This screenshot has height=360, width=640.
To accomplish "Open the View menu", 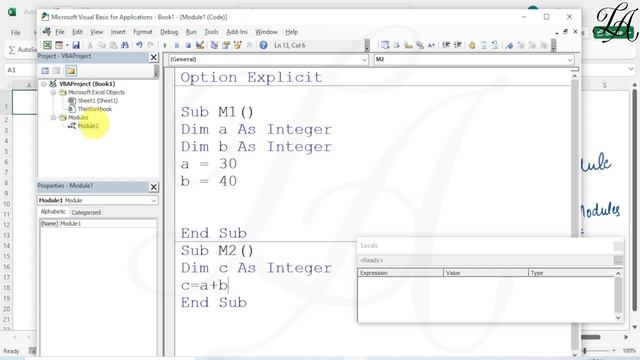I will (x=96, y=32).
